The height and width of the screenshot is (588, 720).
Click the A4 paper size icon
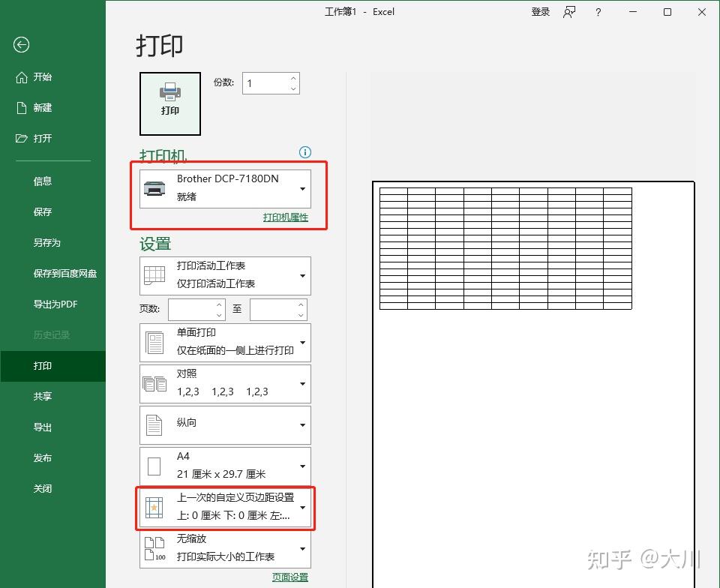click(x=155, y=466)
